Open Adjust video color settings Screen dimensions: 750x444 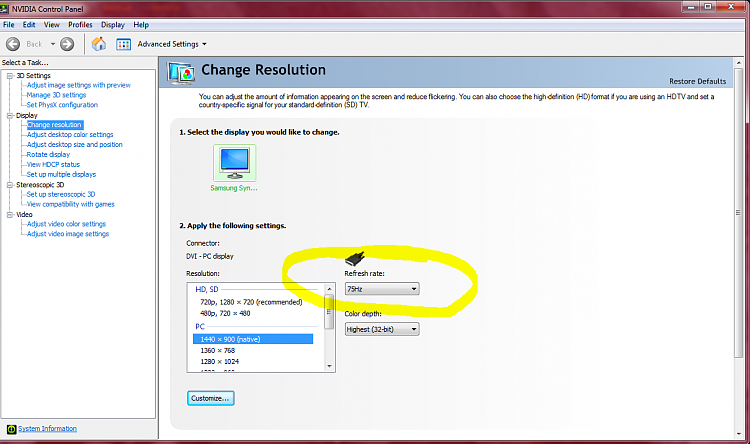tap(66, 224)
